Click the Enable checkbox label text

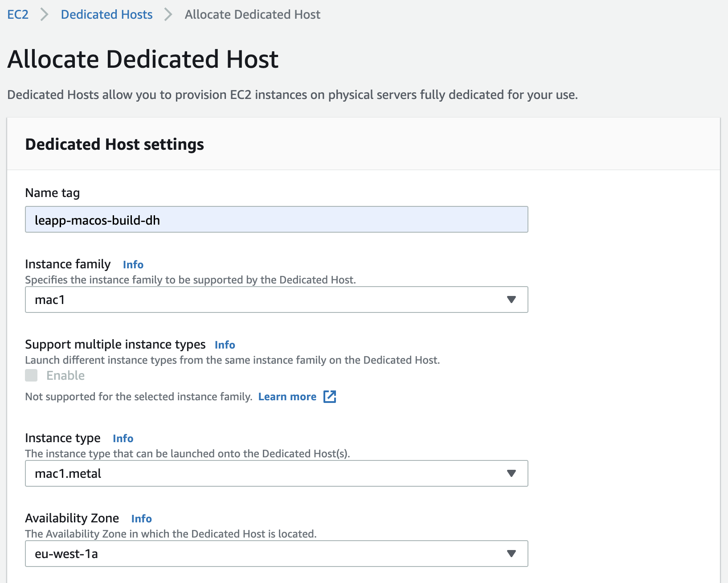coord(65,375)
